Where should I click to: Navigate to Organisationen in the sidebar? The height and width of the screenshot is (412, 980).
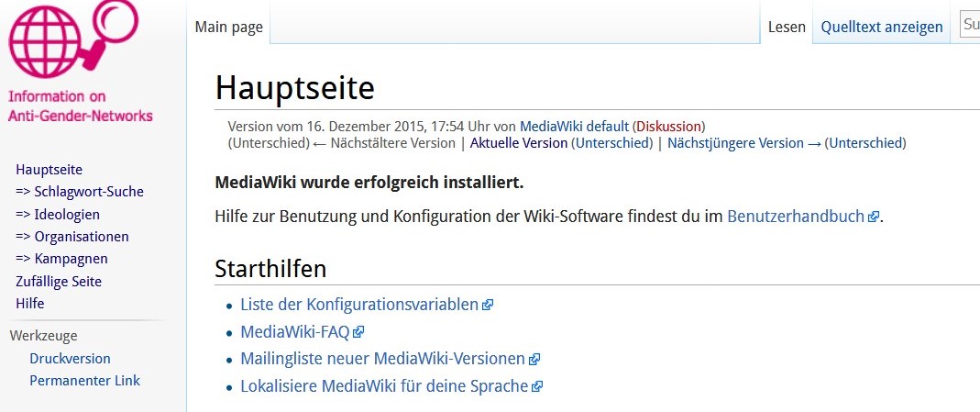point(72,236)
